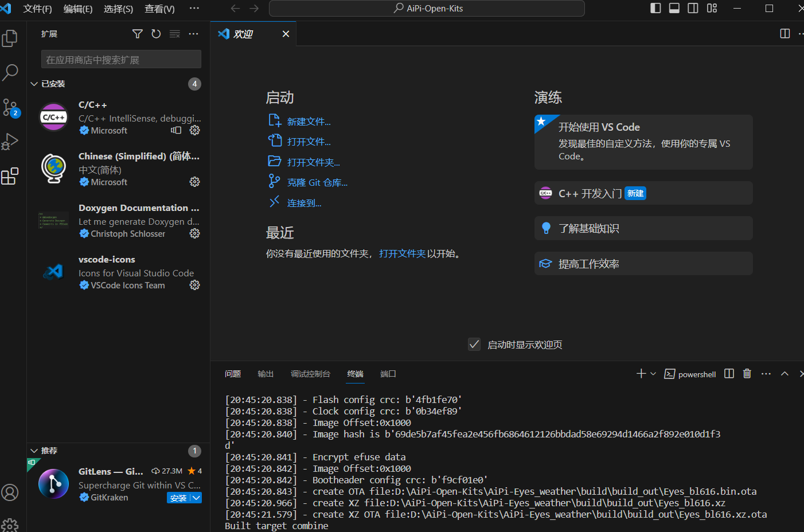Click the 连接到... link
The height and width of the screenshot is (532, 804).
pyautogui.click(x=305, y=203)
